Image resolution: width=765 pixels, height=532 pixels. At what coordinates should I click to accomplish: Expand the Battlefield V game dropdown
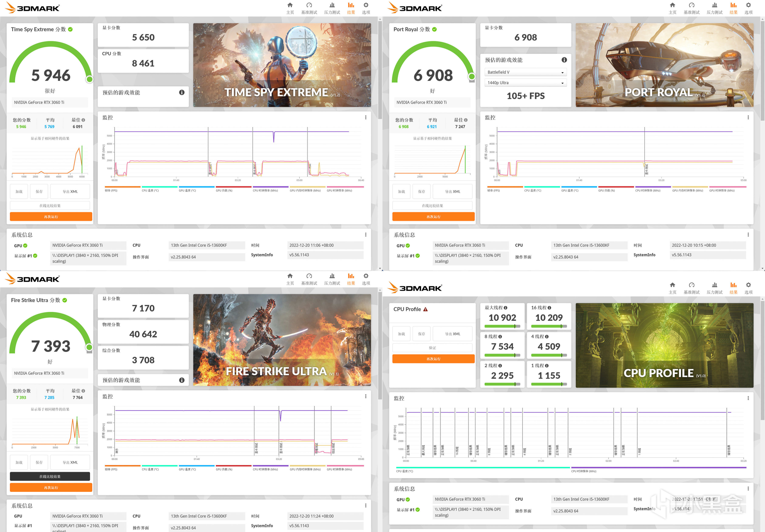526,72
